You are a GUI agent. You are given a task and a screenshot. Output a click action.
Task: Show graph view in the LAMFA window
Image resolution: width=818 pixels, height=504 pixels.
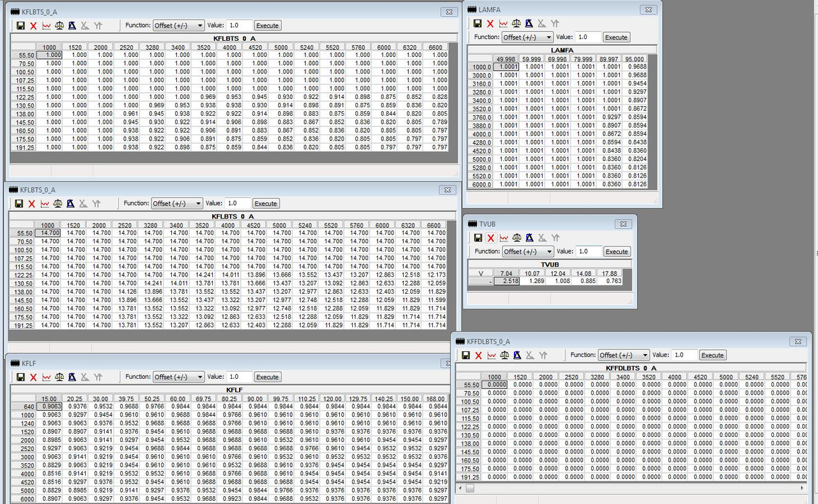coord(503,24)
